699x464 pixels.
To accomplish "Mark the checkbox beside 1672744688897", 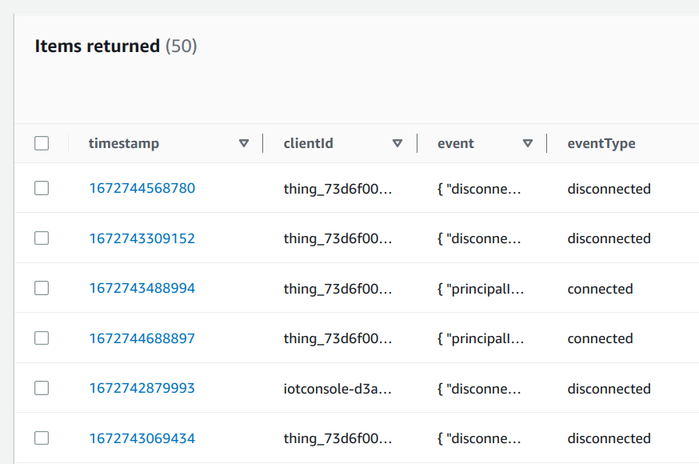I will tap(42, 338).
